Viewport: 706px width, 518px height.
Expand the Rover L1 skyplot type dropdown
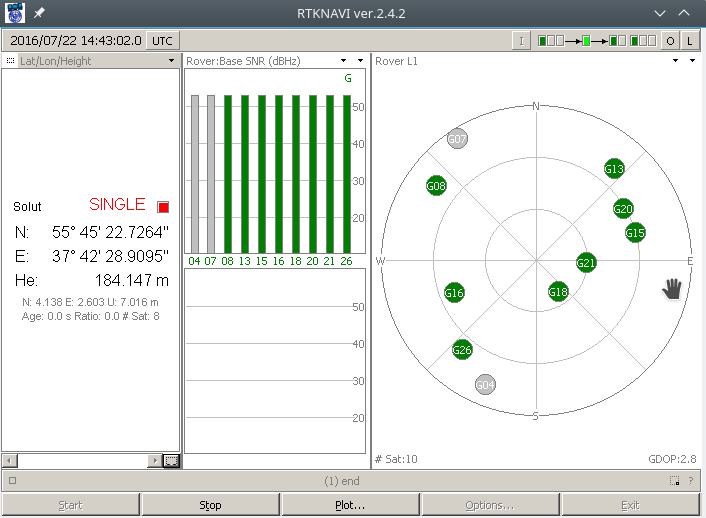674,61
